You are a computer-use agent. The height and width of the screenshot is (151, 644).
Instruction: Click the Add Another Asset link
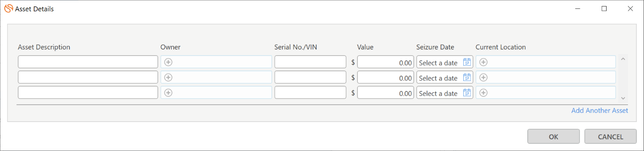[x=599, y=110]
